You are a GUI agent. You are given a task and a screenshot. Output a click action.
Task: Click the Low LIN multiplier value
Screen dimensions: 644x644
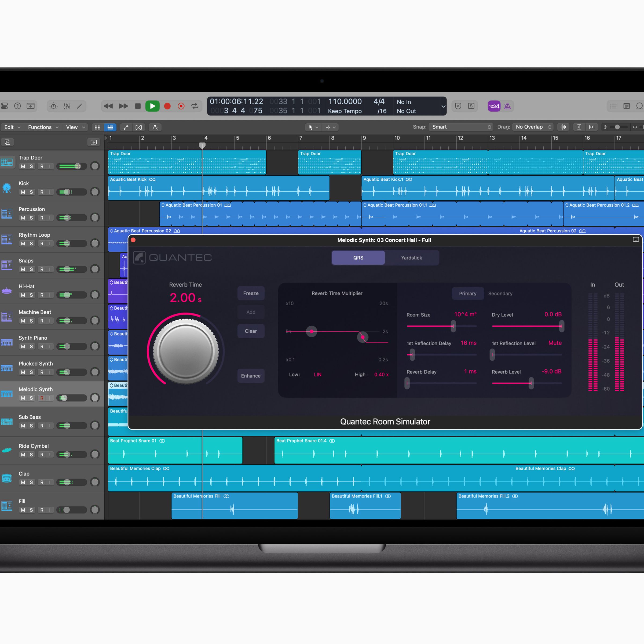(x=318, y=375)
